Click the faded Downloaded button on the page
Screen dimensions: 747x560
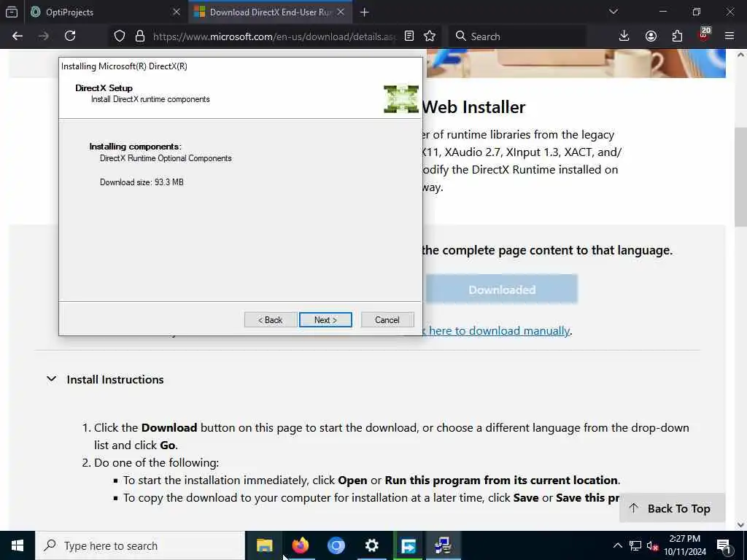(502, 289)
